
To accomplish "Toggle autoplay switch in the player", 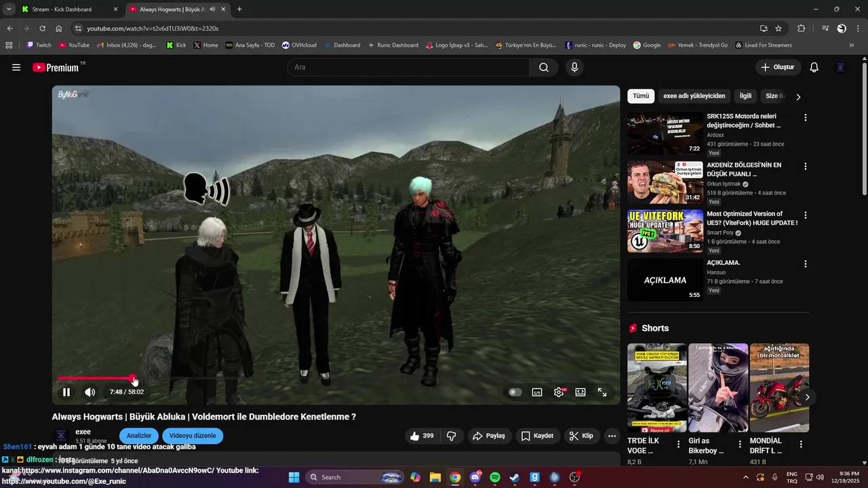I will click(515, 392).
